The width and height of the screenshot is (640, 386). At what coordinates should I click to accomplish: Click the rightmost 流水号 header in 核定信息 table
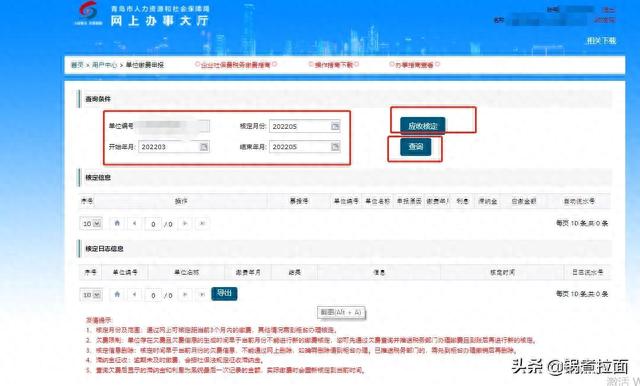(x=579, y=201)
